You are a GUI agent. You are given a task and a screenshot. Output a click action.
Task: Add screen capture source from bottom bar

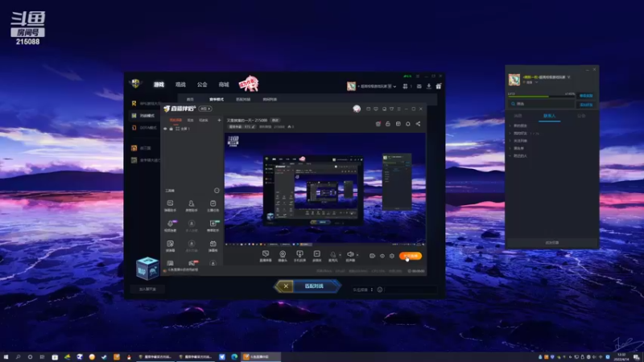coord(266,256)
